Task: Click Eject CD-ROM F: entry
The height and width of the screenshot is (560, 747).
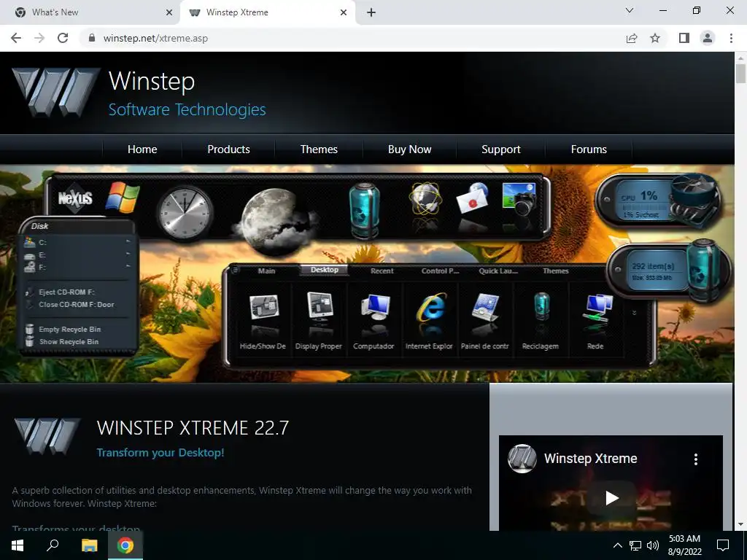Action: click(66, 292)
